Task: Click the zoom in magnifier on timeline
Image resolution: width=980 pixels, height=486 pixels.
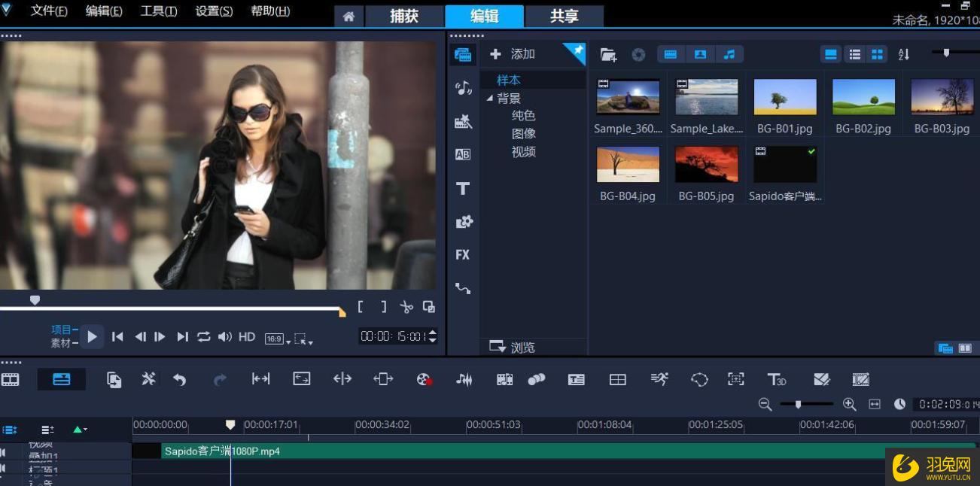Action: point(849,404)
